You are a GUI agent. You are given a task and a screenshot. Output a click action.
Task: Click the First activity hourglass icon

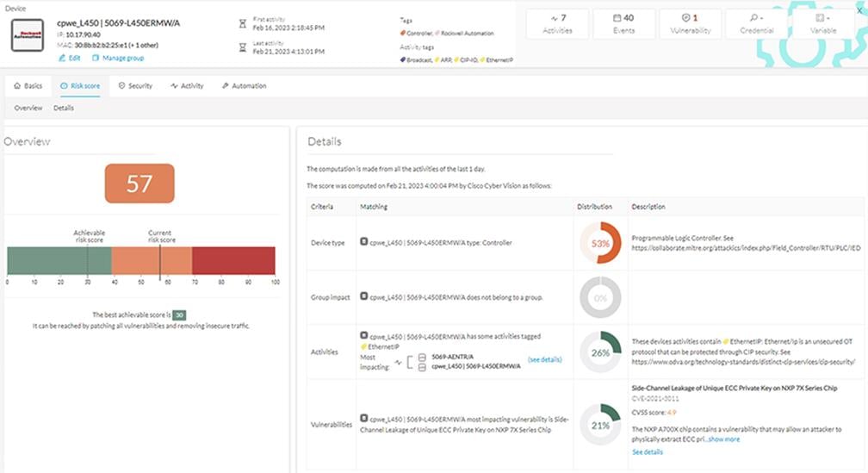click(x=243, y=24)
